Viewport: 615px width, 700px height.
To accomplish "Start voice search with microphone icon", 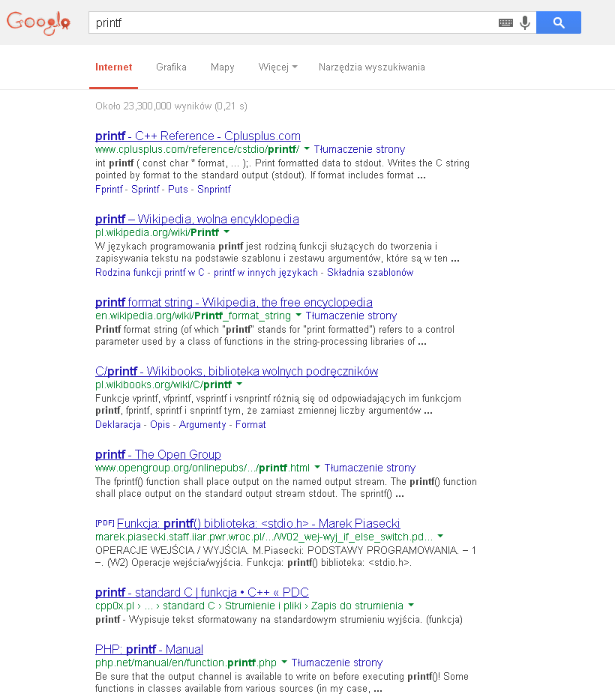I will pyautogui.click(x=525, y=22).
